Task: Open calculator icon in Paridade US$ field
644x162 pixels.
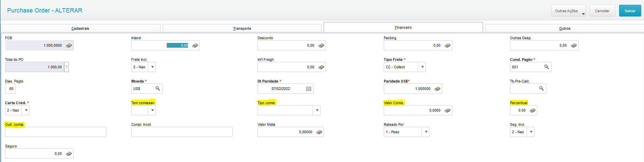Action: [437, 89]
